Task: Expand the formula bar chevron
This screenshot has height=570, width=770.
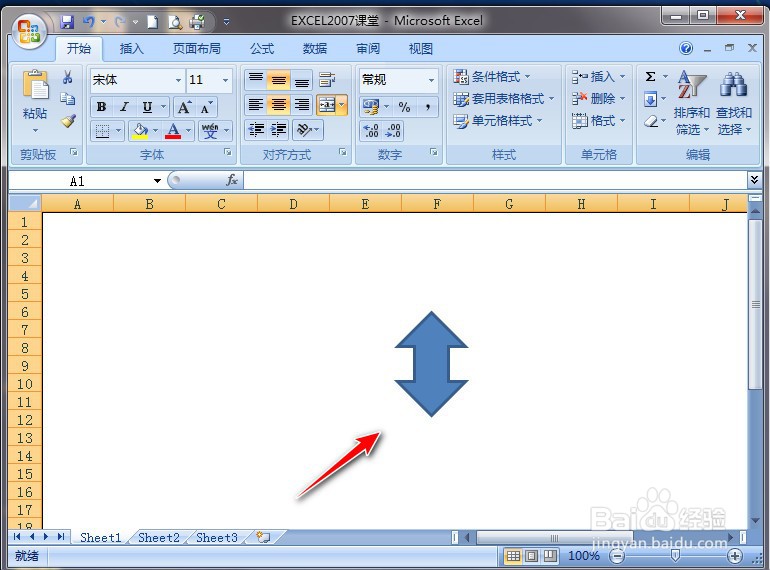Action: pos(754,180)
